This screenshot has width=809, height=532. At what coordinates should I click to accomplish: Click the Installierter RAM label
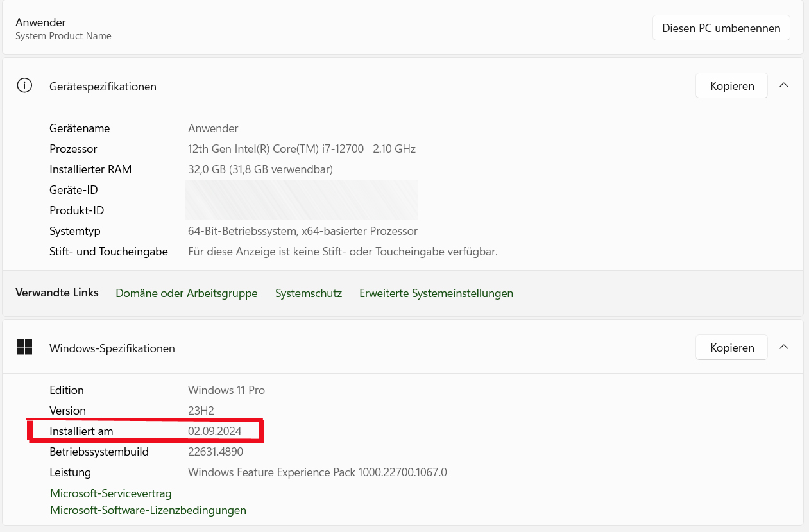[90, 169]
